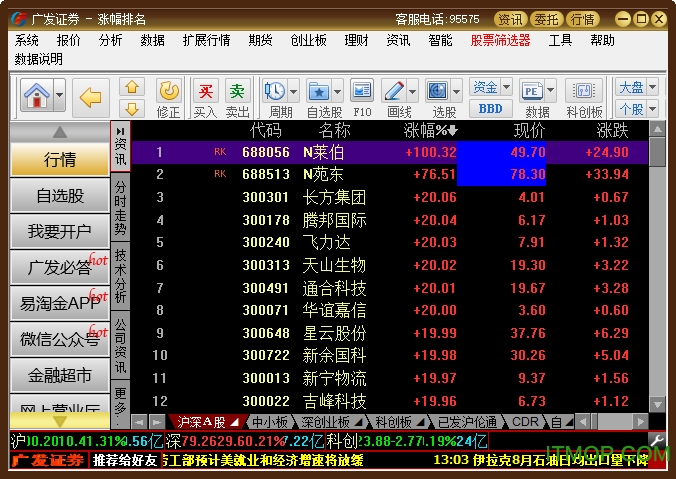The height and width of the screenshot is (479, 676).
Task: Open the vertical 更多 side tab
Action: (x=120, y=403)
